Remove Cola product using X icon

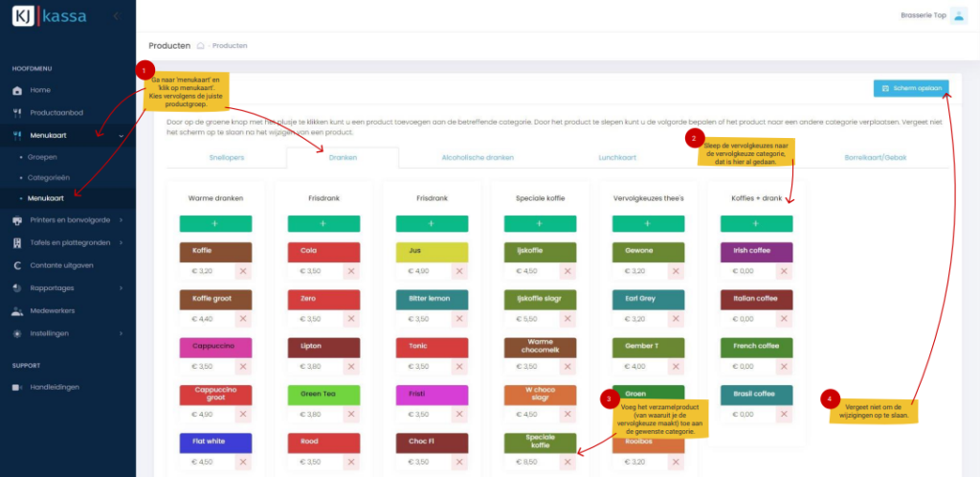point(351,272)
